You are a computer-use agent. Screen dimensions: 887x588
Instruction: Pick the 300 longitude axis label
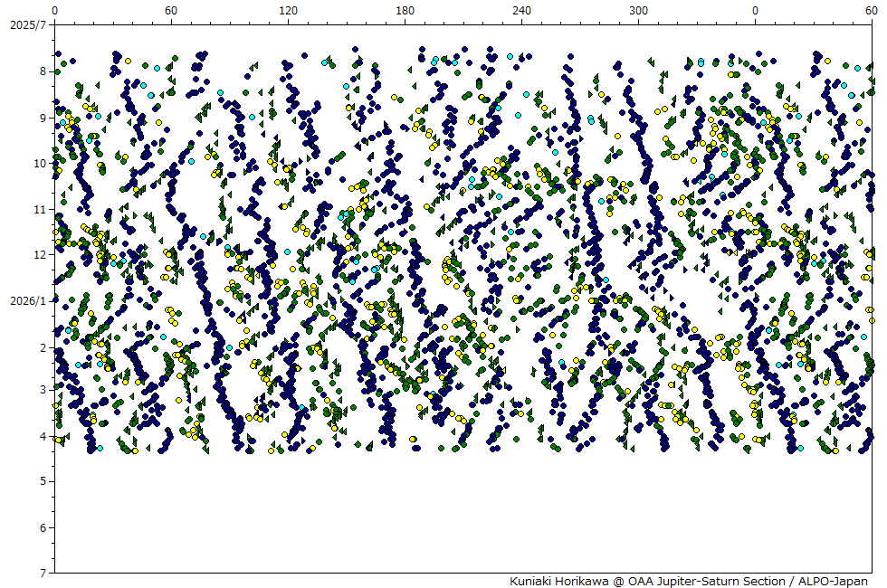click(x=638, y=10)
